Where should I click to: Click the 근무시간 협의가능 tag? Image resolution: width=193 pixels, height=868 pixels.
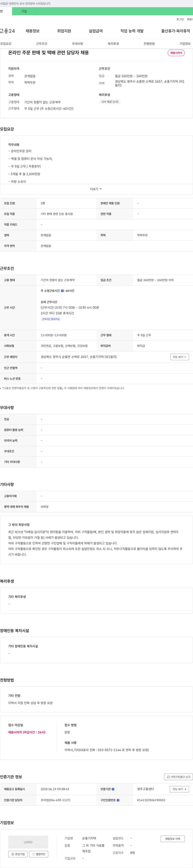[50, 319]
